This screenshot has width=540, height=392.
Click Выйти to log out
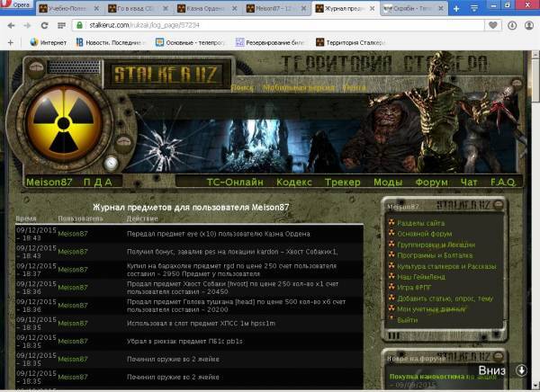pyautogui.click(x=408, y=320)
